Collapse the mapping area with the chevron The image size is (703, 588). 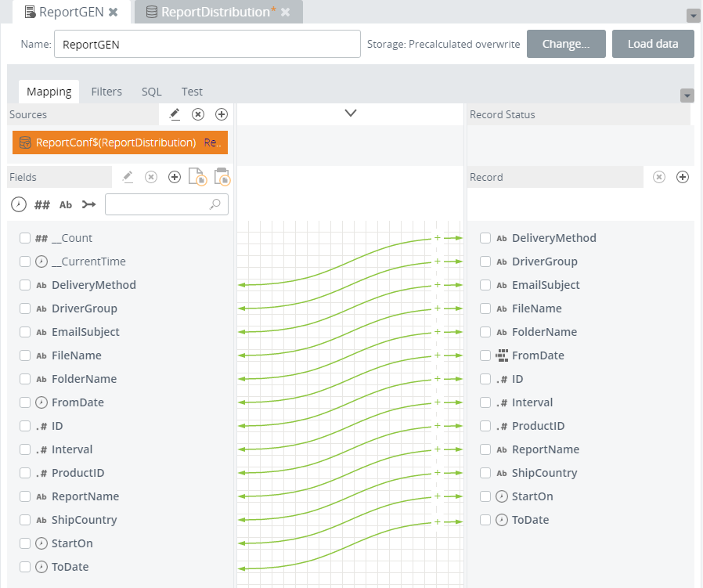(x=351, y=114)
